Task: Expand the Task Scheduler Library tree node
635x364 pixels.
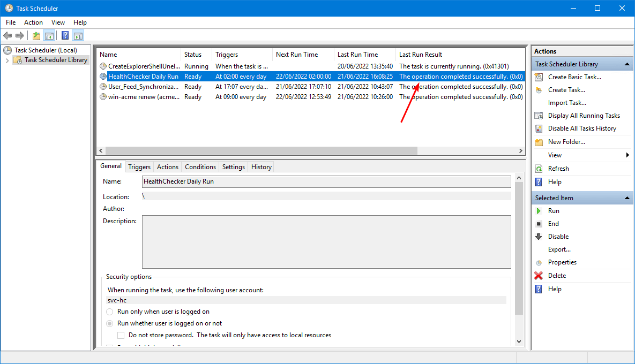Action: click(x=7, y=60)
